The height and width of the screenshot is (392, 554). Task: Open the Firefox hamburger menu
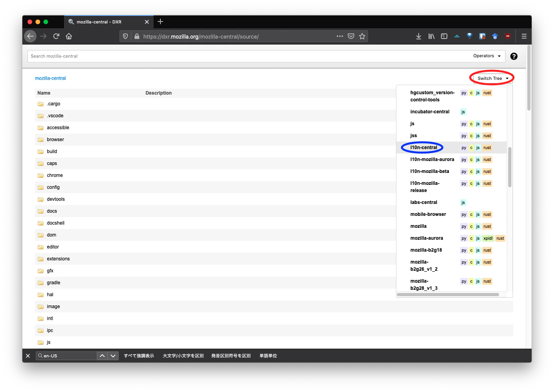pos(524,36)
